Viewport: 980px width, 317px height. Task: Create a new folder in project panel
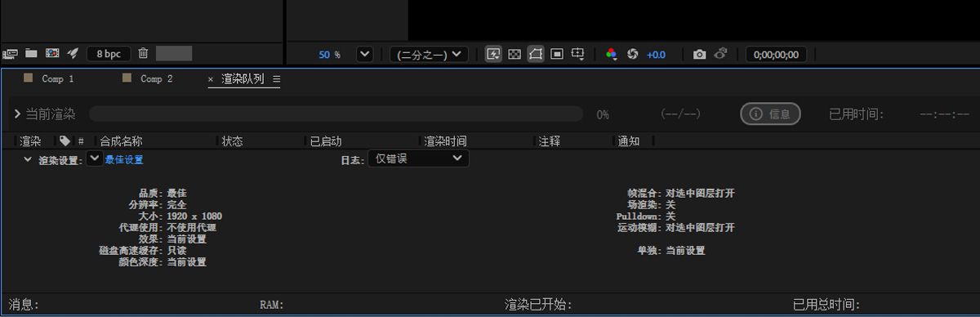coord(31,54)
